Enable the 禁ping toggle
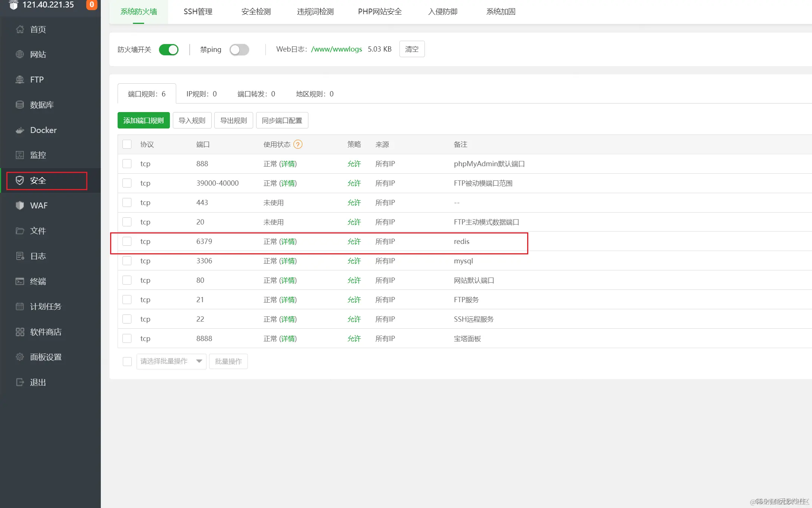The width and height of the screenshot is (812, 508). point(239,49)
